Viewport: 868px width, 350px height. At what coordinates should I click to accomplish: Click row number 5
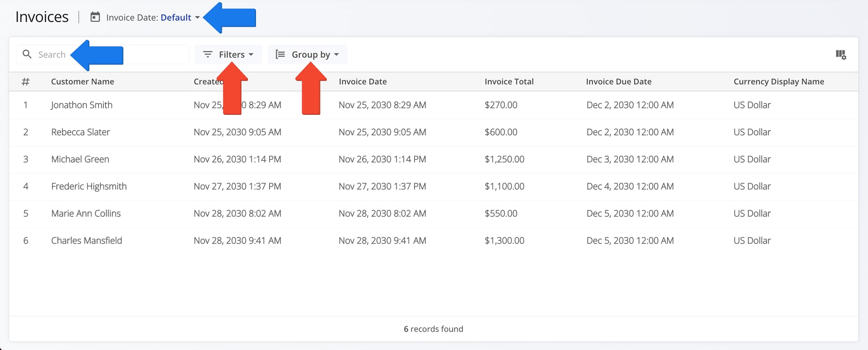tap(26, 213)
